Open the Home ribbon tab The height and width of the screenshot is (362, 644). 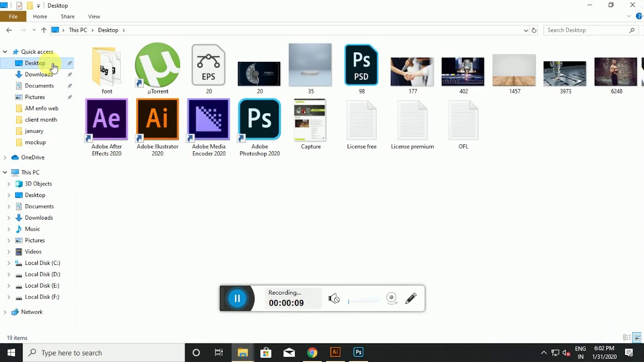40,17
